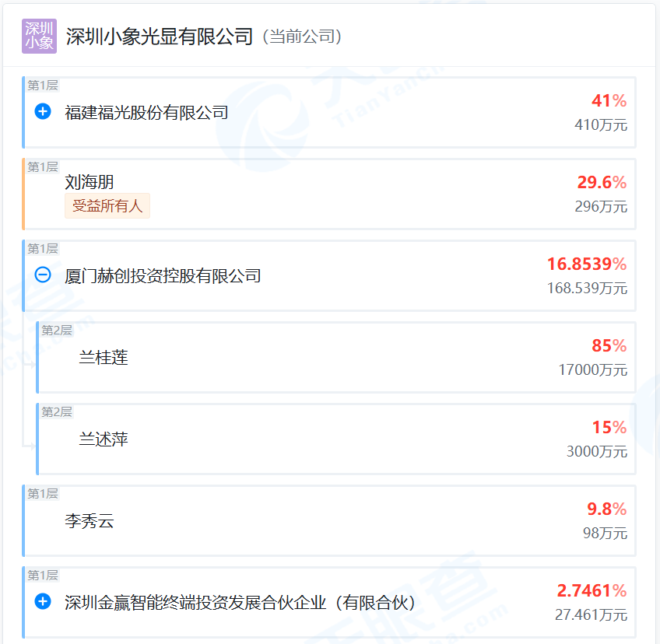Image resolution: width=660 pixels, height=644 pixels.
Task: Collapse 厦门赫创投资控股有限公司 shareholder node
Action: [x=43, y=275]
